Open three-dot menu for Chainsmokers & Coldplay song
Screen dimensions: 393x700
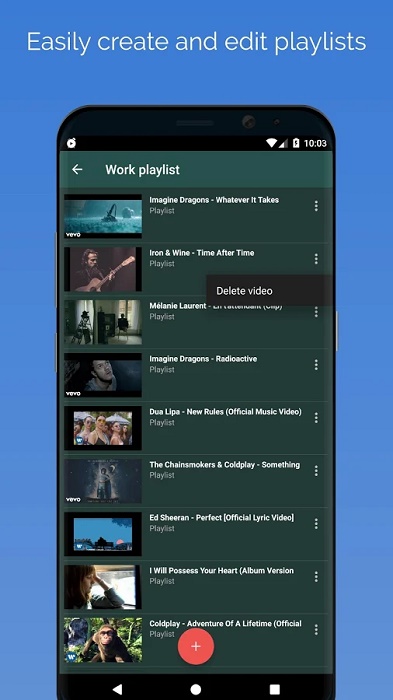coord(316,471)
